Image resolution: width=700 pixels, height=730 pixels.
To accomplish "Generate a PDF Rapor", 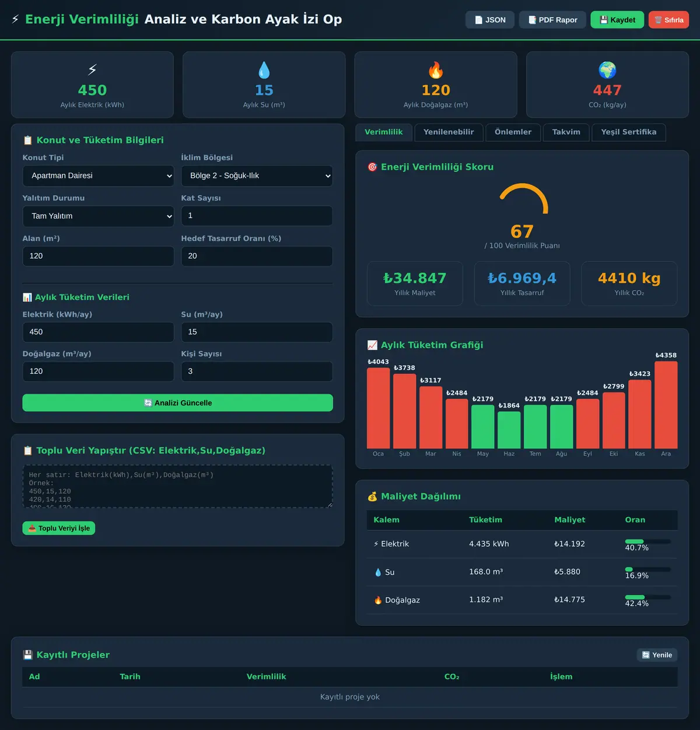I will 552,20.
